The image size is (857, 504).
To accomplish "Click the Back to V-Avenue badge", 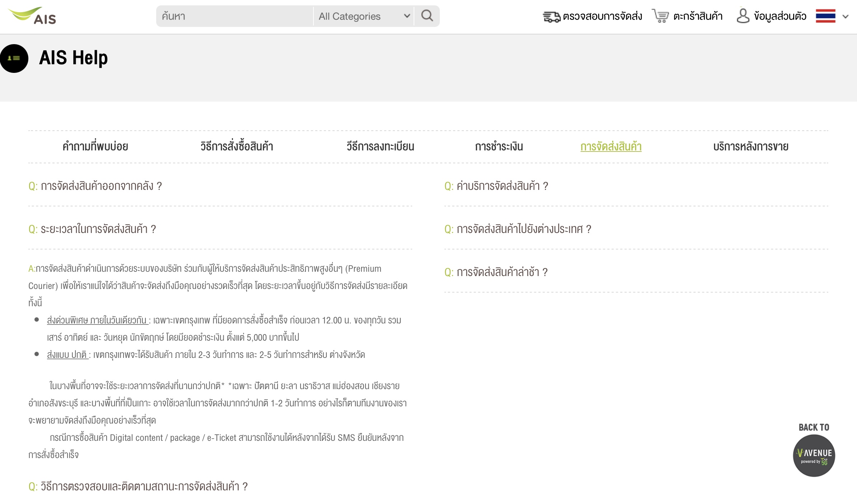I will 814,455.
